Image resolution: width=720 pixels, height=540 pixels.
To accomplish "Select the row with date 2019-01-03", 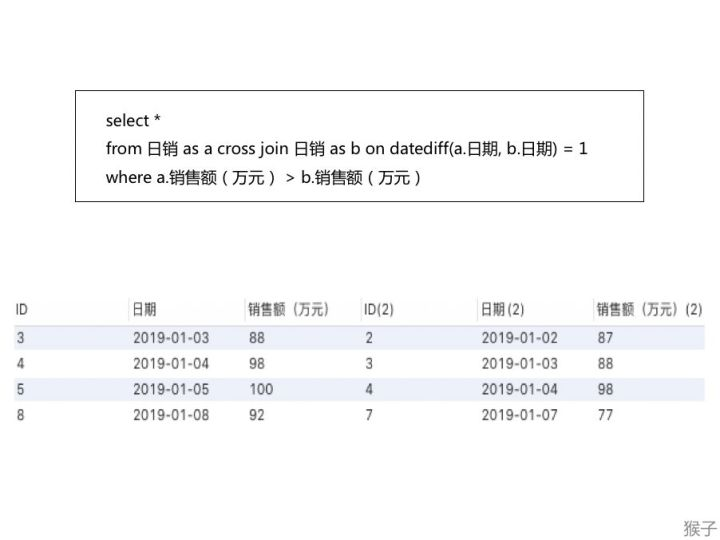I will click(x=359, y=338).
